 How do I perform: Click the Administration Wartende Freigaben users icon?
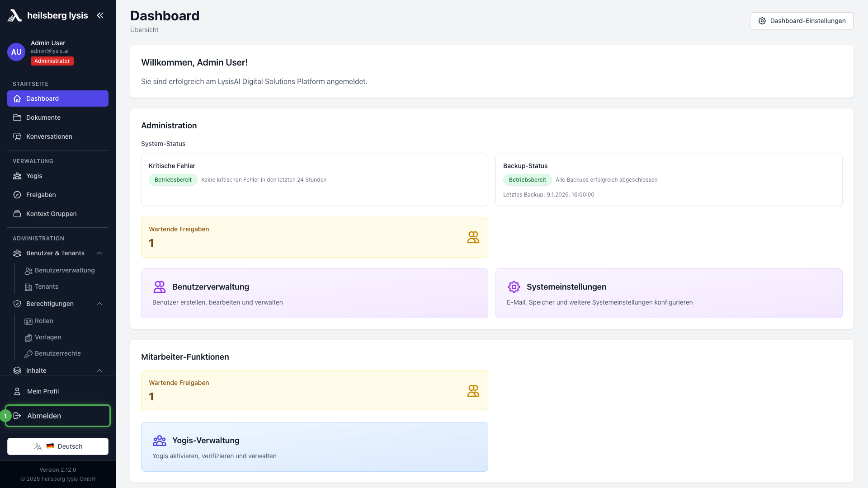pyautogui.click(x=473, y=237)
